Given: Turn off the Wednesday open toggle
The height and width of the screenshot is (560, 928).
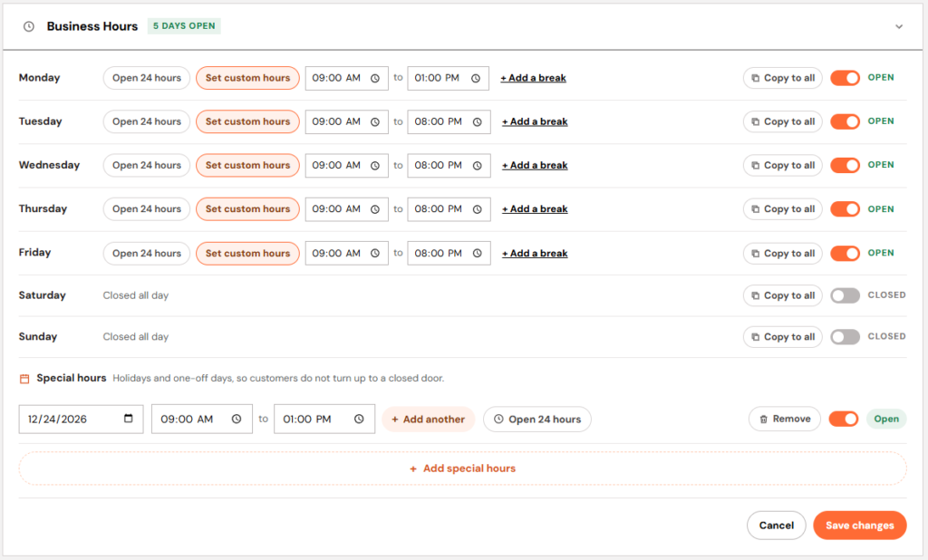Looking at the screenshot, I should (845, 165).
